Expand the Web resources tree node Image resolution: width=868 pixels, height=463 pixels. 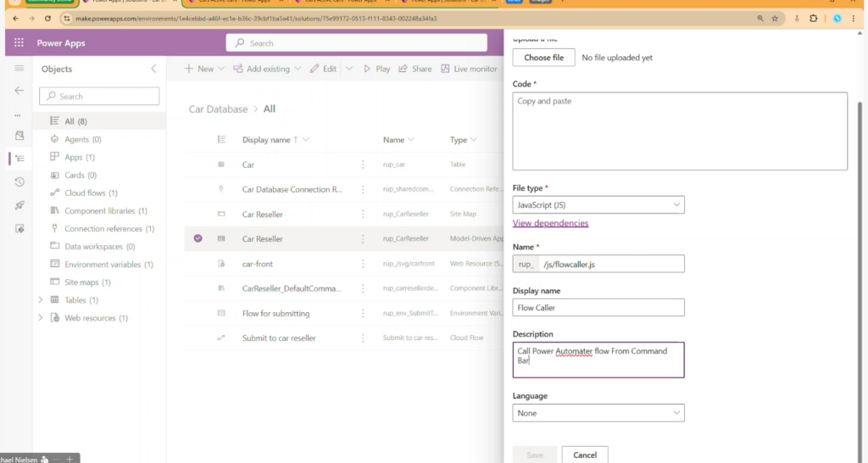pos(41,318)
